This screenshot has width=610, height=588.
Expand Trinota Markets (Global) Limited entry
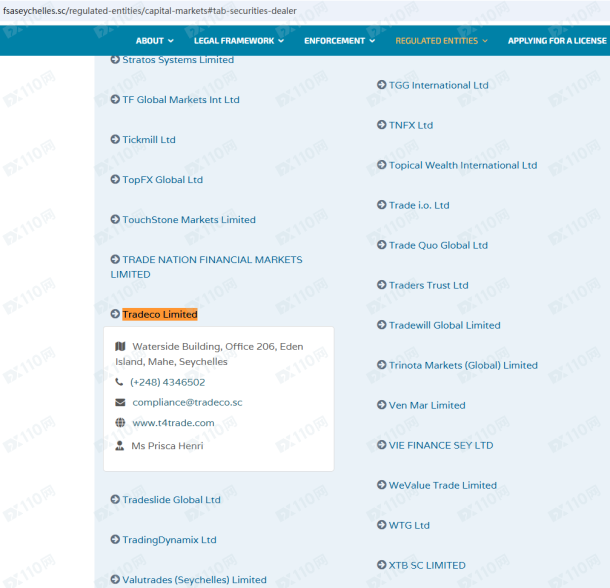point(463,365)
